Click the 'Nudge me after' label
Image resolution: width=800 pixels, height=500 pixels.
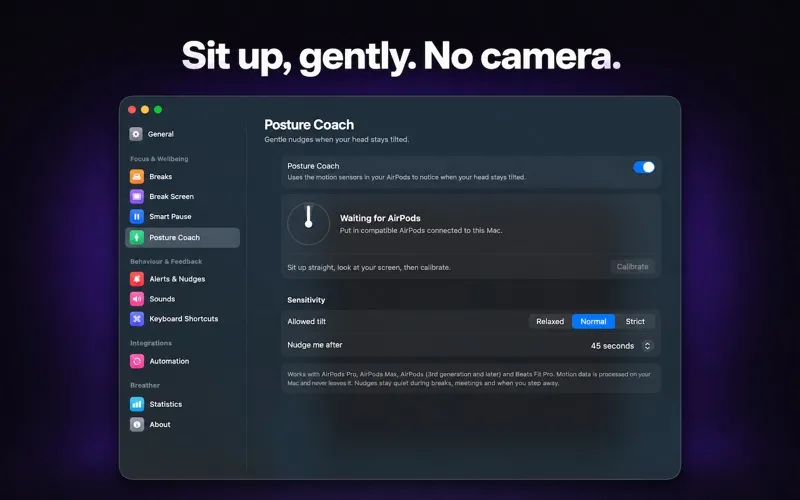pos(315,345)
